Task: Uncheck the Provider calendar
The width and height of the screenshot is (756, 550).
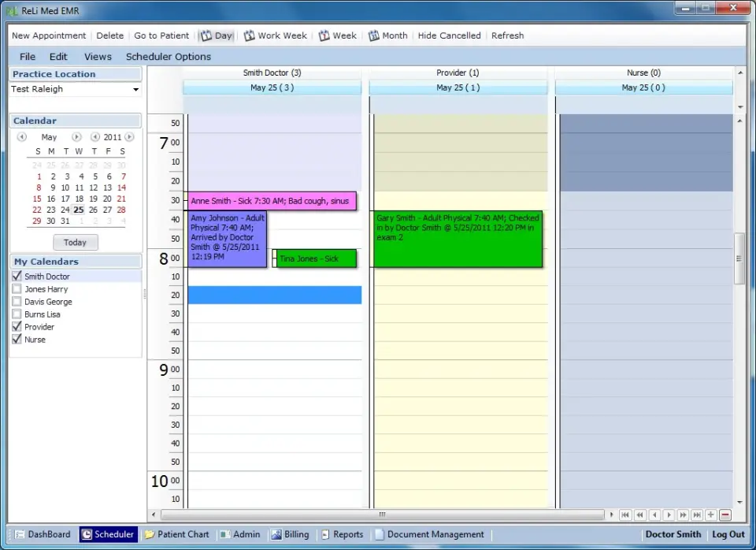Action: (x=17, y=326)
